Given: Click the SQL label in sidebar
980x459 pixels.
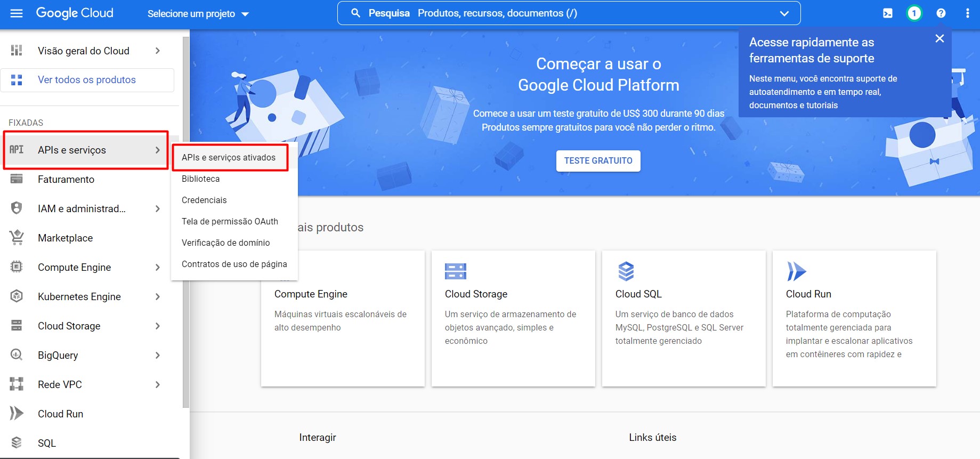Looking at the screenshot, I should [x=47, y=443].
